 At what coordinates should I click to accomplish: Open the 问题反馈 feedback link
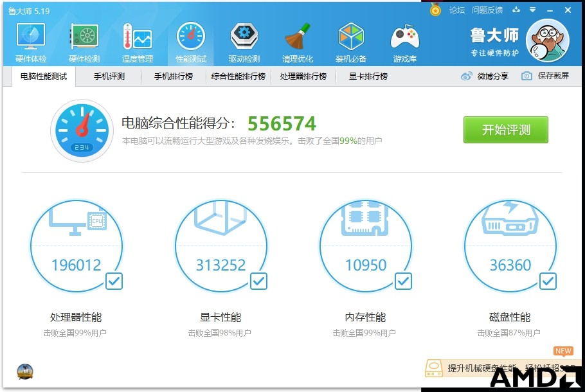487,10
